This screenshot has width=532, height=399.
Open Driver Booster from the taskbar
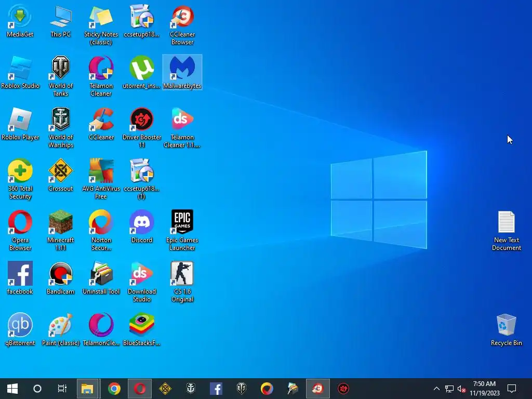pyautogui.click(x=343, y=389)
